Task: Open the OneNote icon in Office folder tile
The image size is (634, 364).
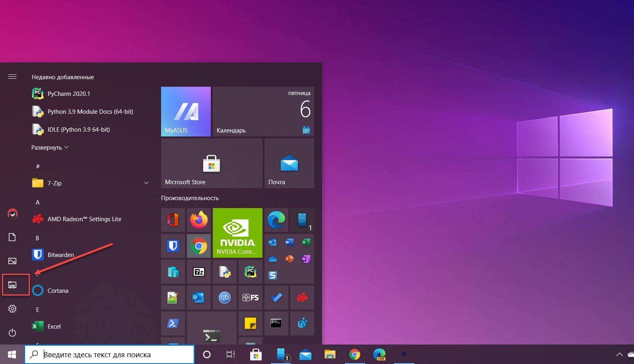Action: tap(306, 259)
